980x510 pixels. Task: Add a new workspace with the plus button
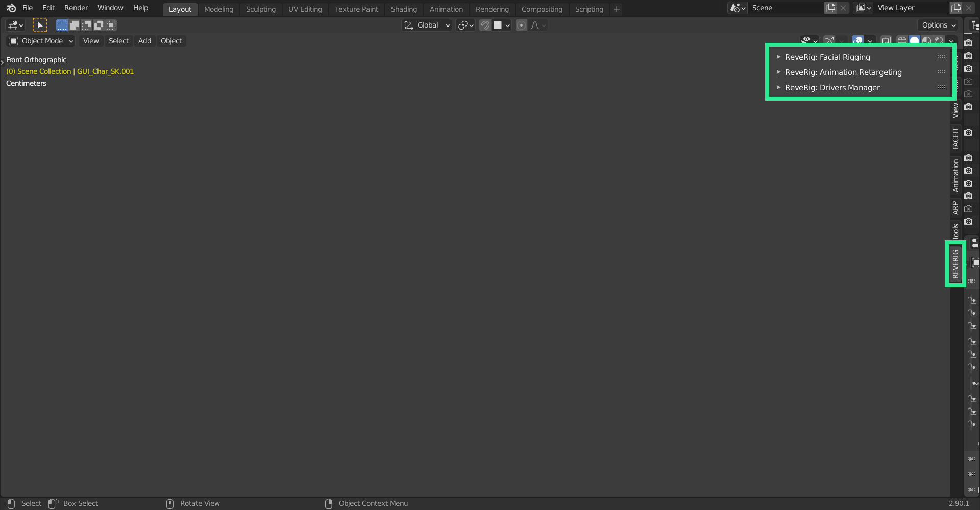pyautogui.click(x=616, y=9)
